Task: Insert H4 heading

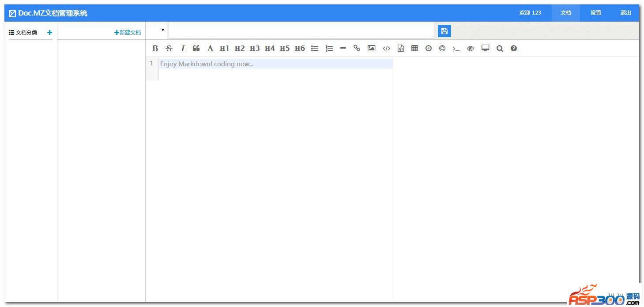Action: pyautogui.click(x=270, y=49)
